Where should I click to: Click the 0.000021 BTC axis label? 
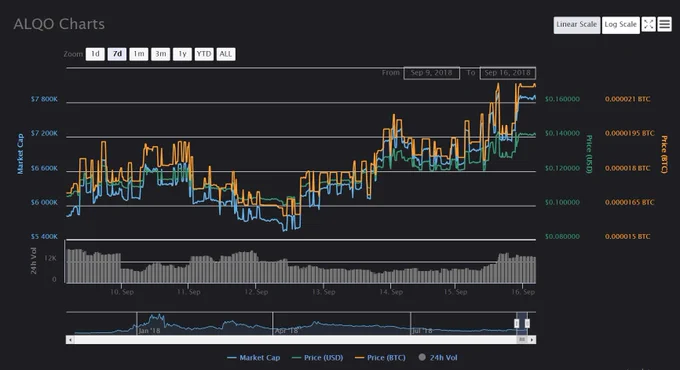click(628, 99)
